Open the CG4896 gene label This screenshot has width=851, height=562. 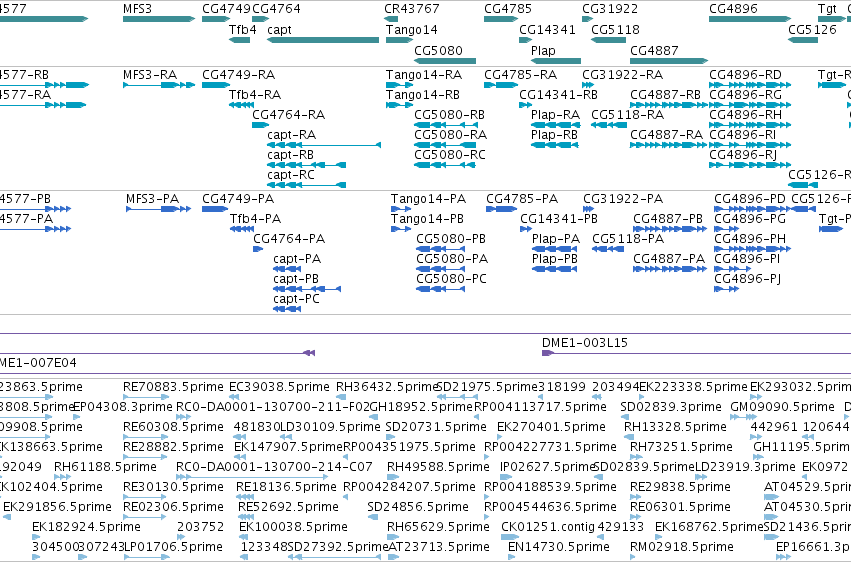pos(733,9)
